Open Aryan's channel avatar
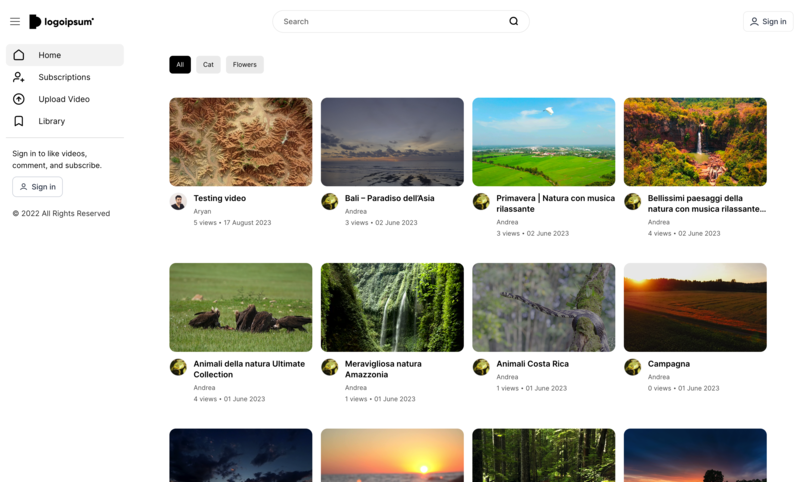The width and height of the screenshot is (800, 482). pos(178,202)
